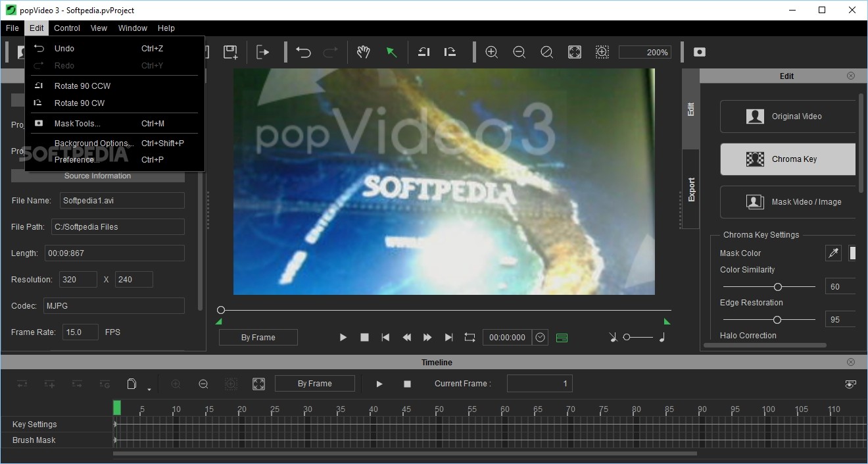Choose Background Options... menu entry

coord(115,143)
